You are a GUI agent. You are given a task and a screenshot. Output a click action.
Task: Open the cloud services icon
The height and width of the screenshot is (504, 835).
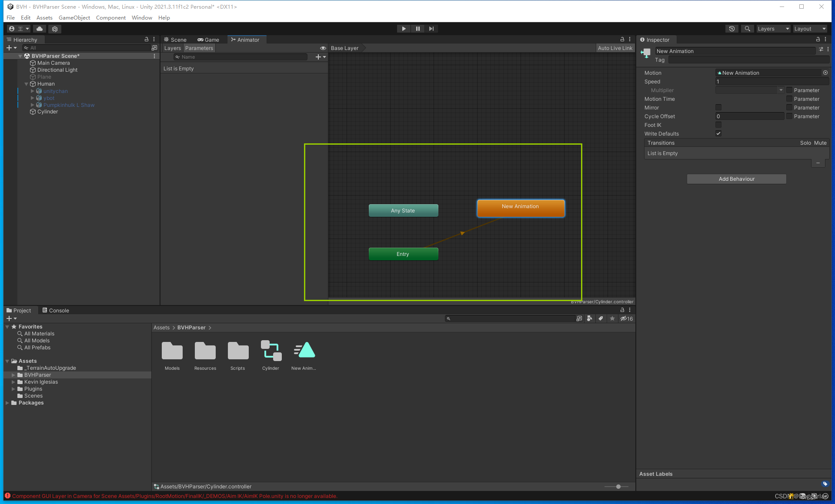(40, 29)
